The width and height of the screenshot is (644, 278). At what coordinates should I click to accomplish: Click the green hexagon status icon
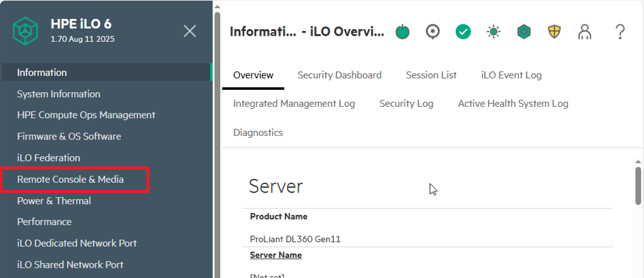pyautogui.click(x=524, y=32)
